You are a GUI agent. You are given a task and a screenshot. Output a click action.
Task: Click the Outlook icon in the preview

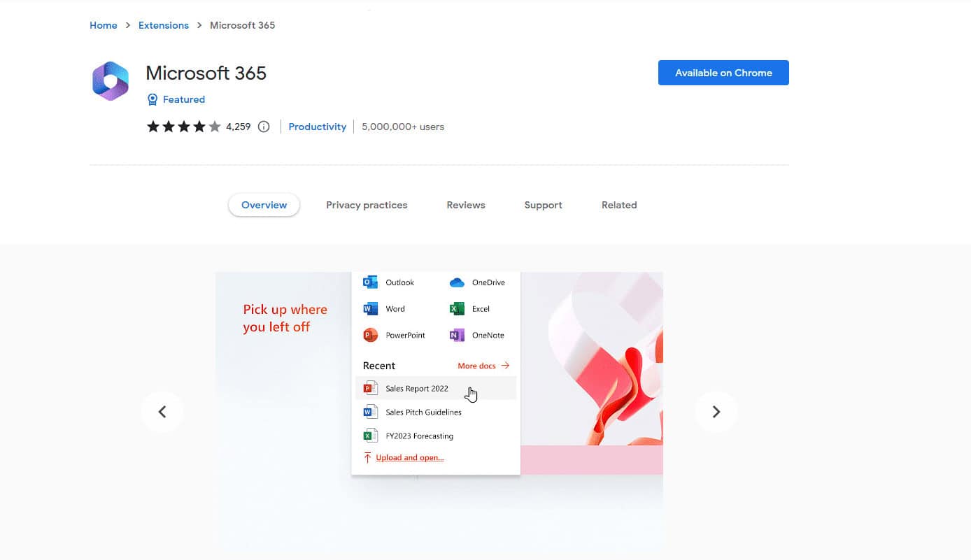(x=370, y=282)
